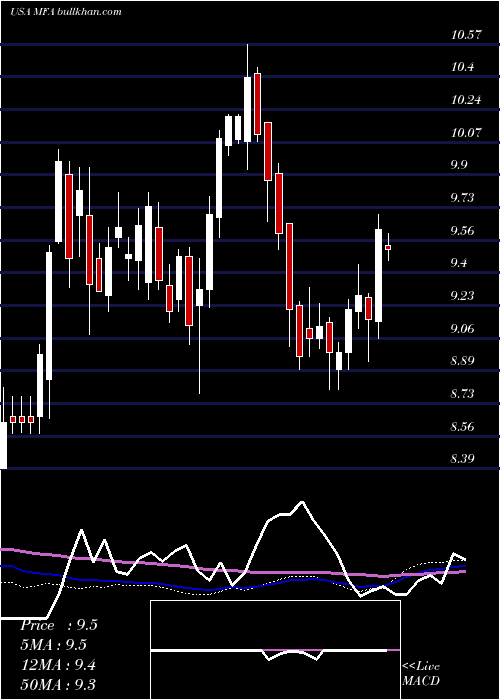Click the USA MFA bullkhan.com title

(x=66, y=12)
